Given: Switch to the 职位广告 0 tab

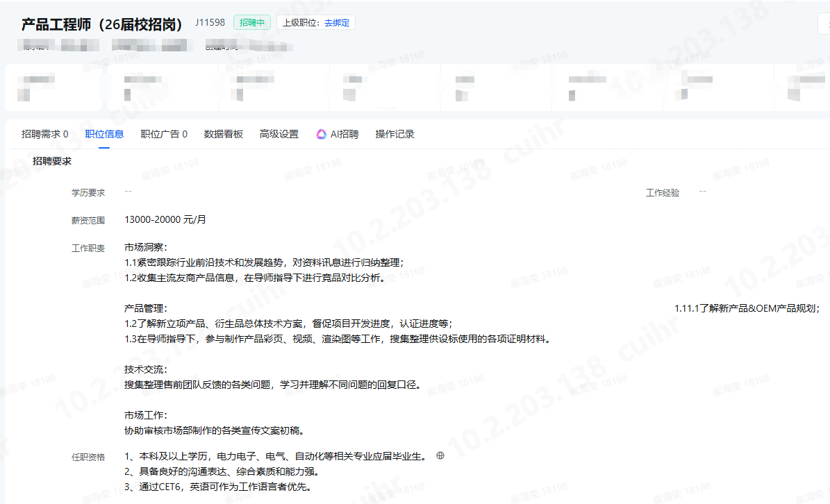Looking at the screenshot, I should coord(163,134).
